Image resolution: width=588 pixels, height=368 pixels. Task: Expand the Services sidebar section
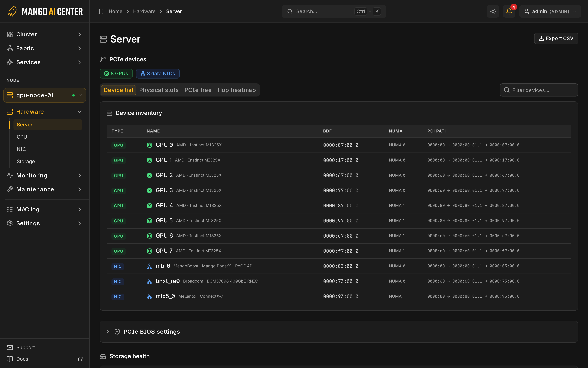point(45,62)
